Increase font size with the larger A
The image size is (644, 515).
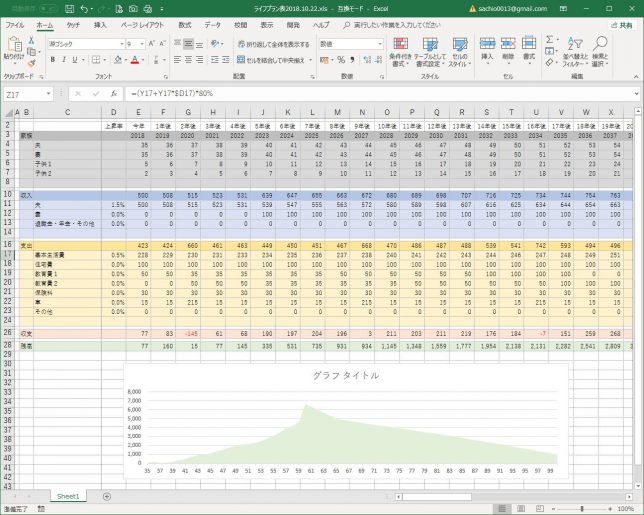click(152, 44)
